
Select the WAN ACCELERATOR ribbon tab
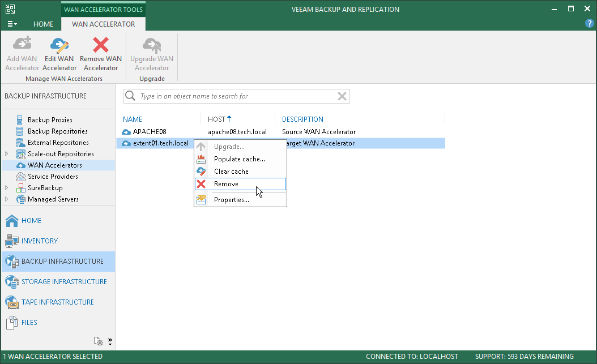pos(103,24)
